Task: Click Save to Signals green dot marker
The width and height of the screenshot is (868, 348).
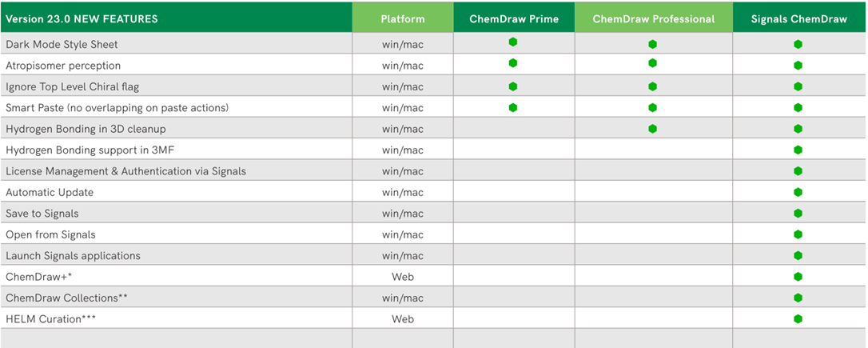Action: [798, 214]
